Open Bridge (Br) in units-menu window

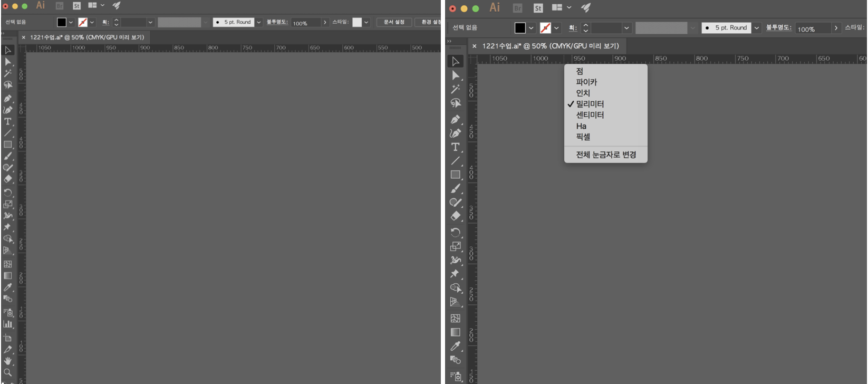pos(517,8)
